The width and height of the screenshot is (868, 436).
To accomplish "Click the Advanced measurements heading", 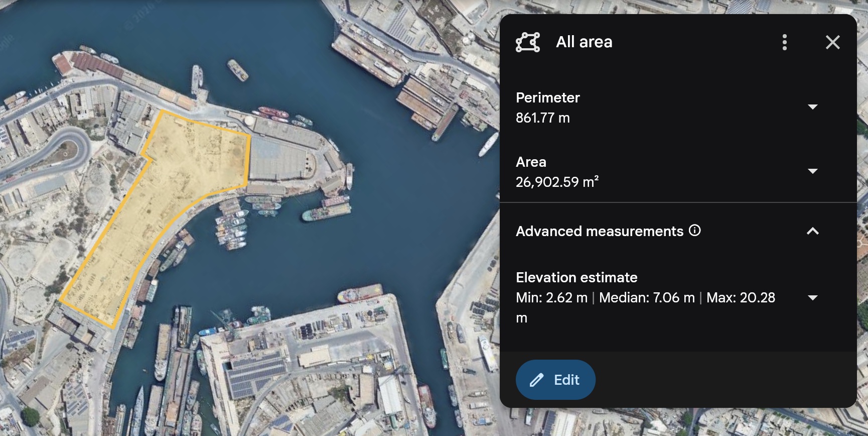I will 599,231.
